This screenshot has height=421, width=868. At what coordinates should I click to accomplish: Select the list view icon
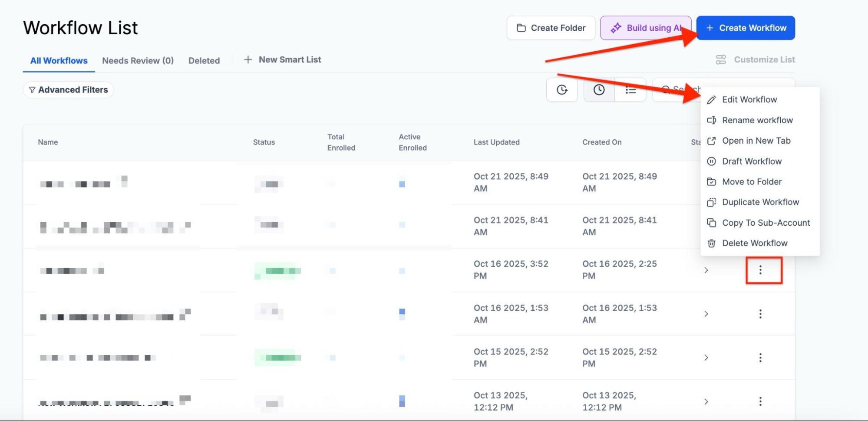[630, 90]
